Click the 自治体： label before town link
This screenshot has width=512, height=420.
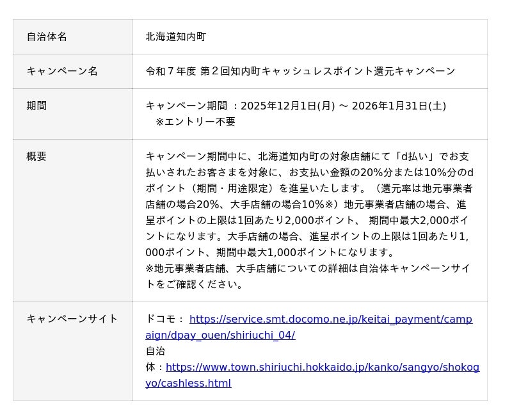(x=155, y=359)
